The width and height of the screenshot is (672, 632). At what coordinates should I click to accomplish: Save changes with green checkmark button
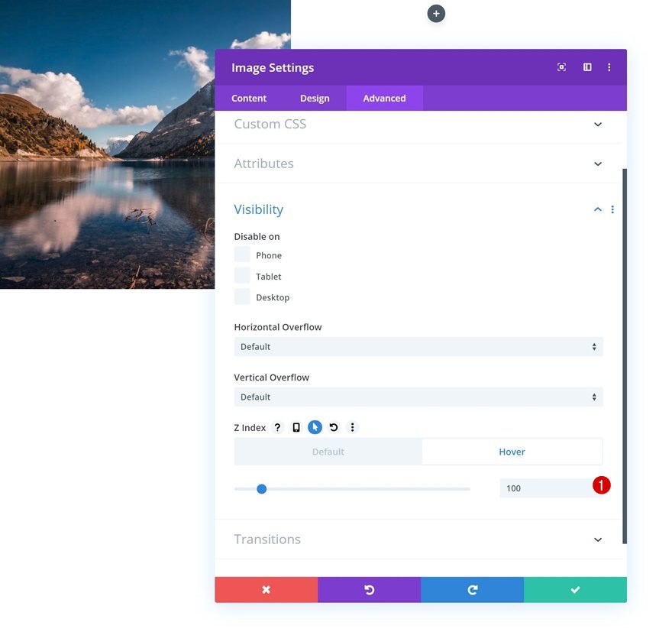point(575,590)
